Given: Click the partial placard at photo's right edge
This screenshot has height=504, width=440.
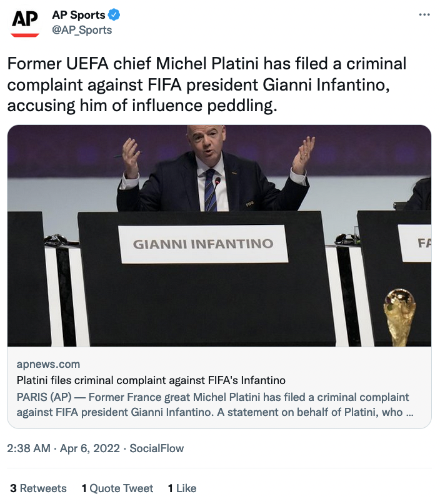Looking at the screenshot, I should click(415, 243).
